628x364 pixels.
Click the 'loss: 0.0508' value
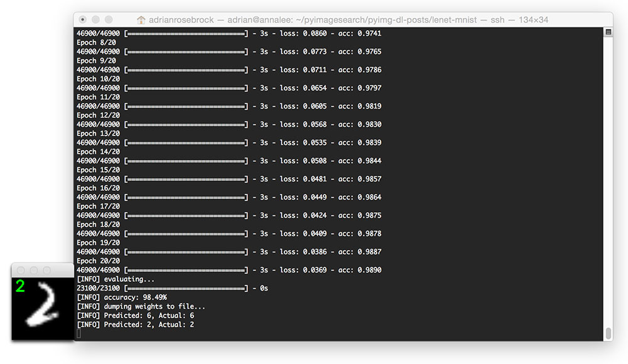pyautogui.click(x=303, y=161)
